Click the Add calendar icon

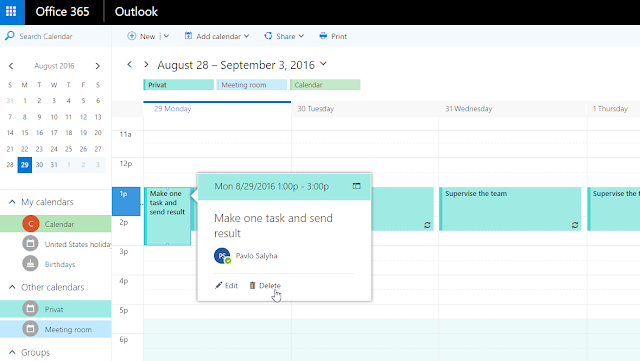(x=188, y=36)
